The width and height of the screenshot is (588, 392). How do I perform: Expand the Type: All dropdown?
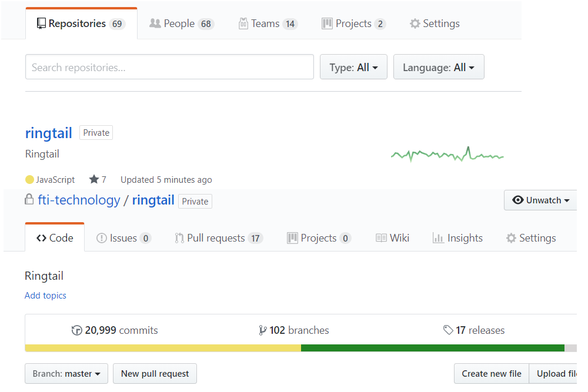pos(353,67)
